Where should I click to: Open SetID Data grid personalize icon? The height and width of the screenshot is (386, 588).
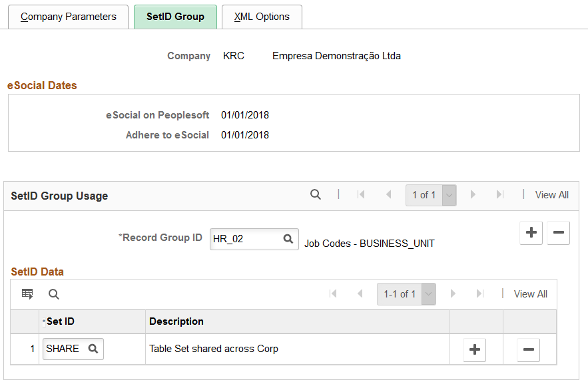[27, 294]
